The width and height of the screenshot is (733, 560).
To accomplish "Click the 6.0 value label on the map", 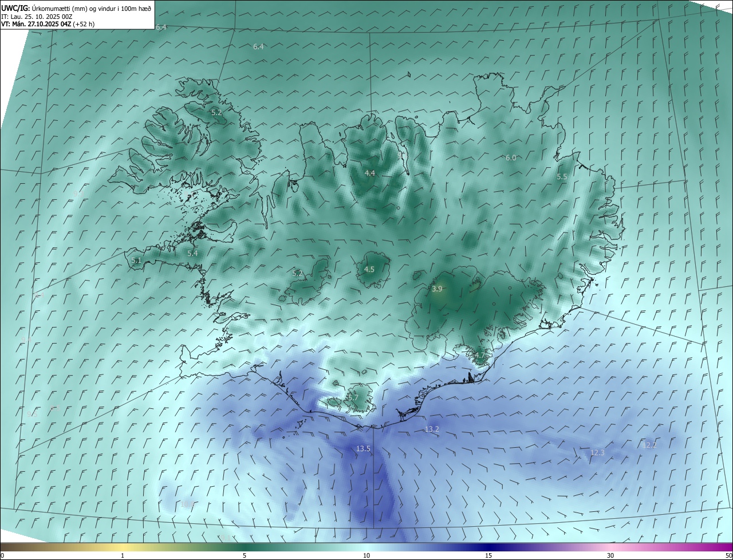I will tap(511, 158).
